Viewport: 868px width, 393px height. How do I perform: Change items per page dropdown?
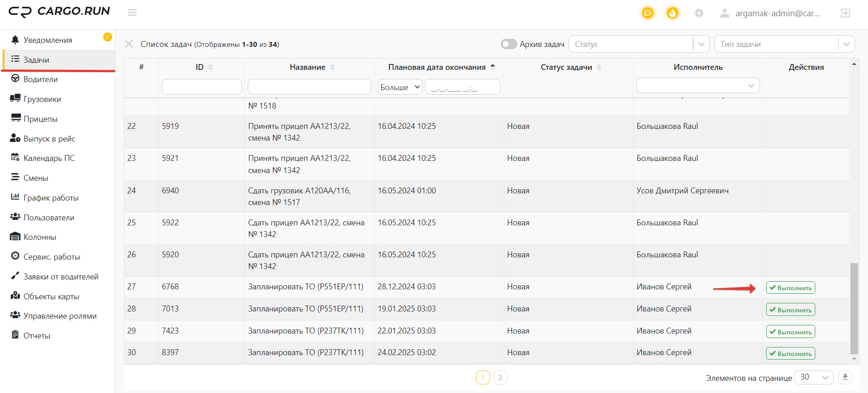(813, 377)
